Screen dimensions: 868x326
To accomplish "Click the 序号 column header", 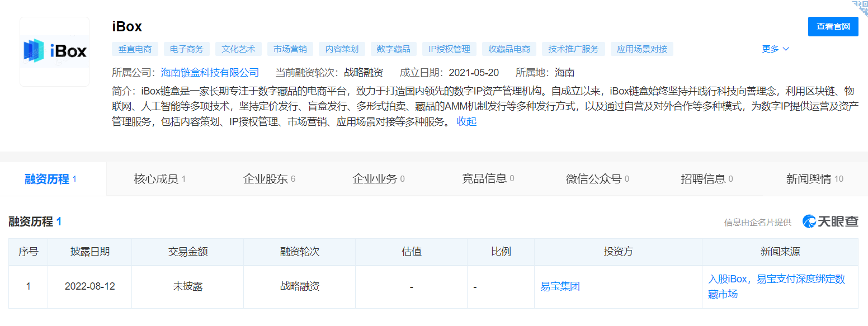I will pos(29,252).
